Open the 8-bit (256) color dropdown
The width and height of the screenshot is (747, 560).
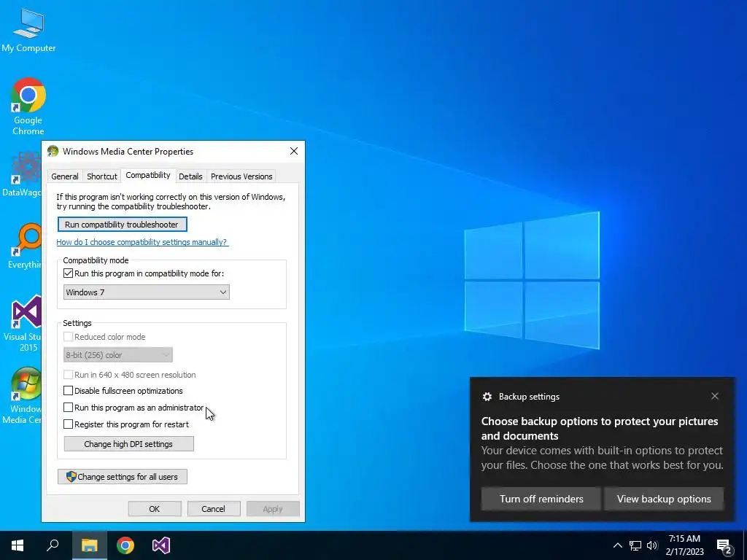click(x=117, y=355)
